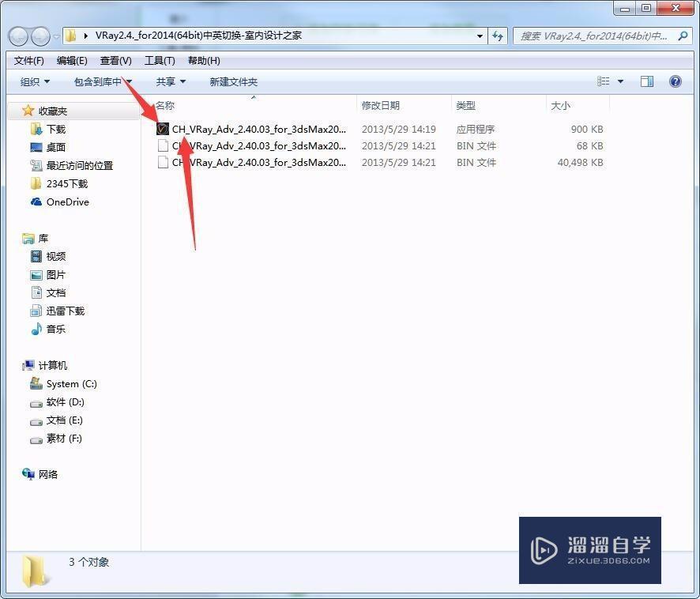The height and width of the screenshot is (599, 700).
Task: Select the 40,498 KB BIN file name
Action: pyautogui.click(x=259, y=162)
